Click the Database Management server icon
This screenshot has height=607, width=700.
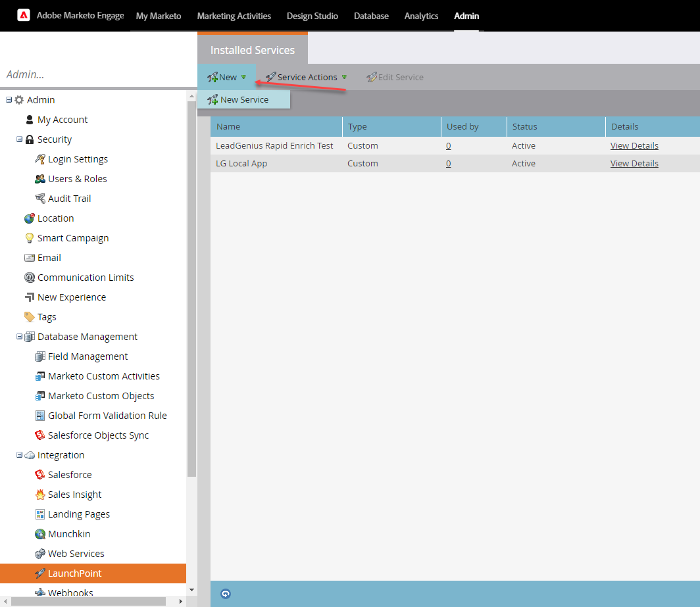coord(30,337)
